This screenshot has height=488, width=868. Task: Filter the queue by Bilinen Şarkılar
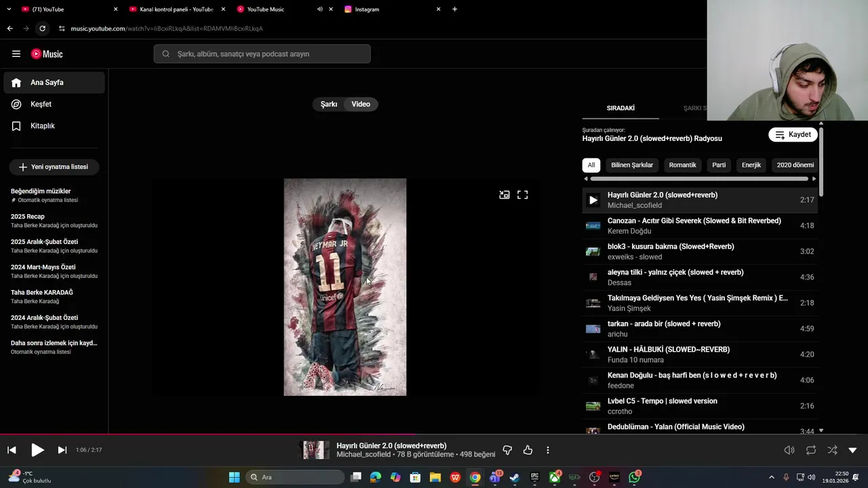632,165
